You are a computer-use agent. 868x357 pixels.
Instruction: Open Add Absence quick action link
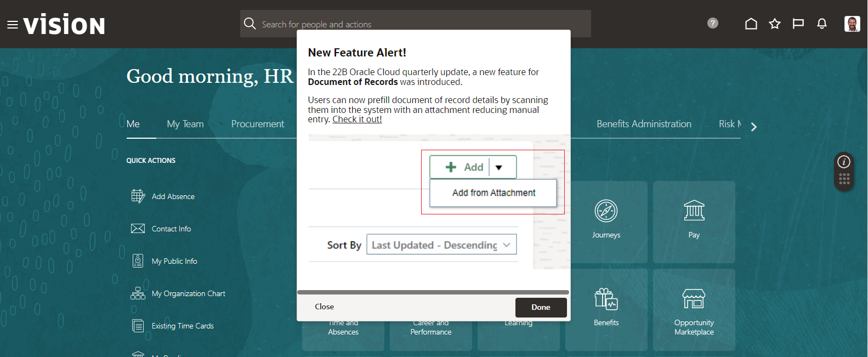coord(173,196)
